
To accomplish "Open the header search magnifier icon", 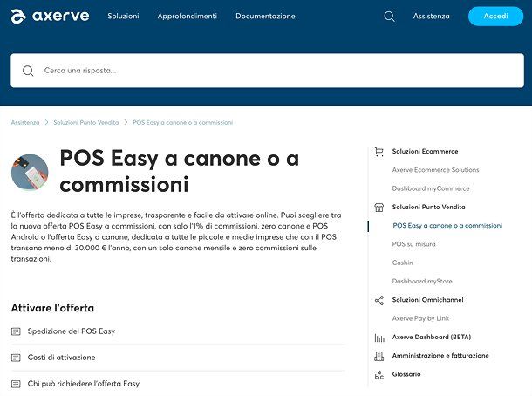I will pyautogui.click(x=389, y=17).
